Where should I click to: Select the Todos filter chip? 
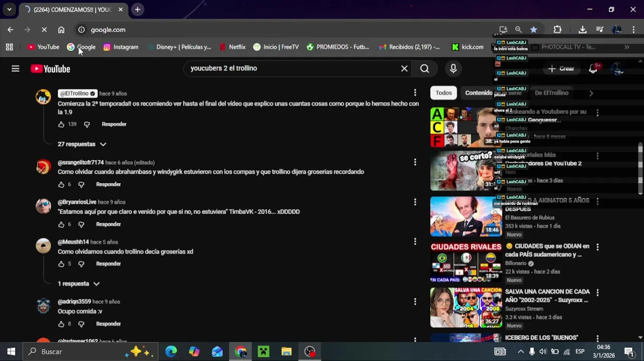click(x=444, y=93)
